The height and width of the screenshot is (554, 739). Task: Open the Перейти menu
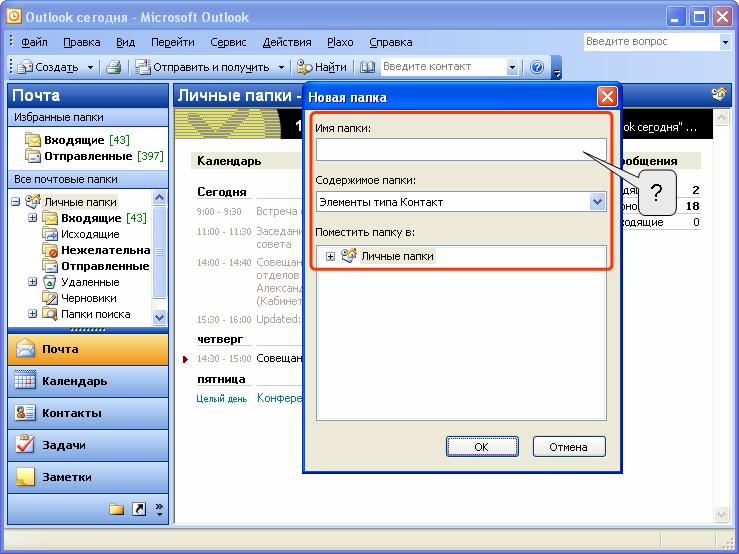[172, 42]
